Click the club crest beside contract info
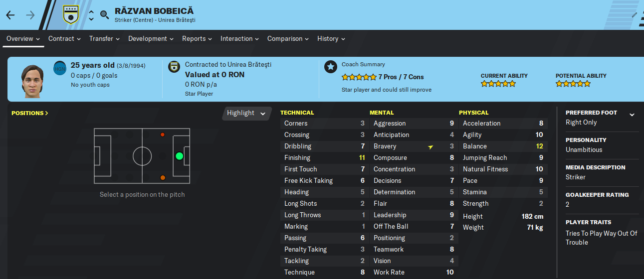Viewport: 644px width, 279px height. point(174,67)
